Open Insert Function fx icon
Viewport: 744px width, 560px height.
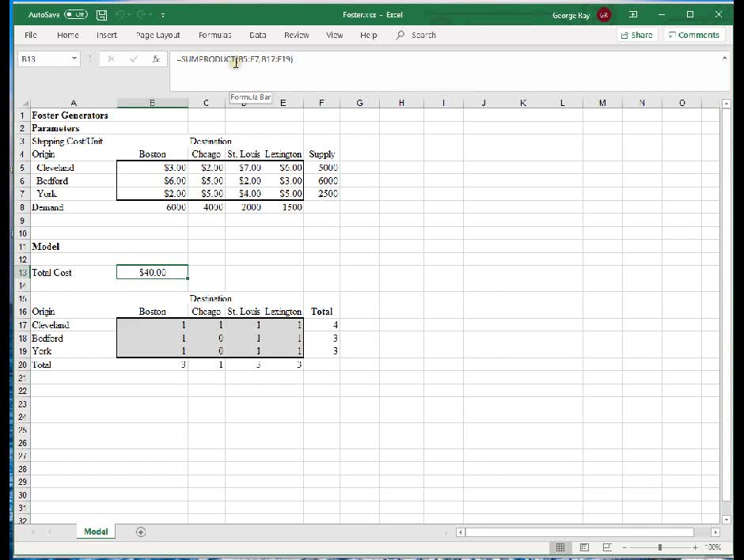pos(156,59)
